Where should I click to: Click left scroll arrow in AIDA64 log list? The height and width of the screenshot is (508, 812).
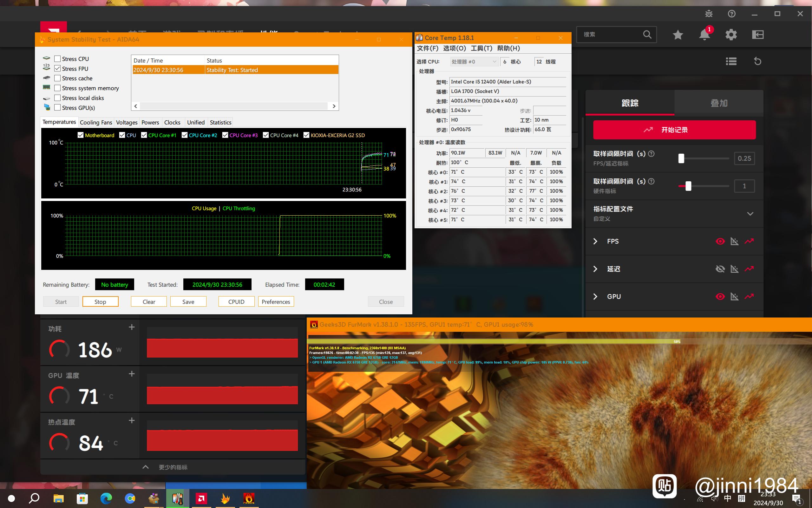pos(135,106)
